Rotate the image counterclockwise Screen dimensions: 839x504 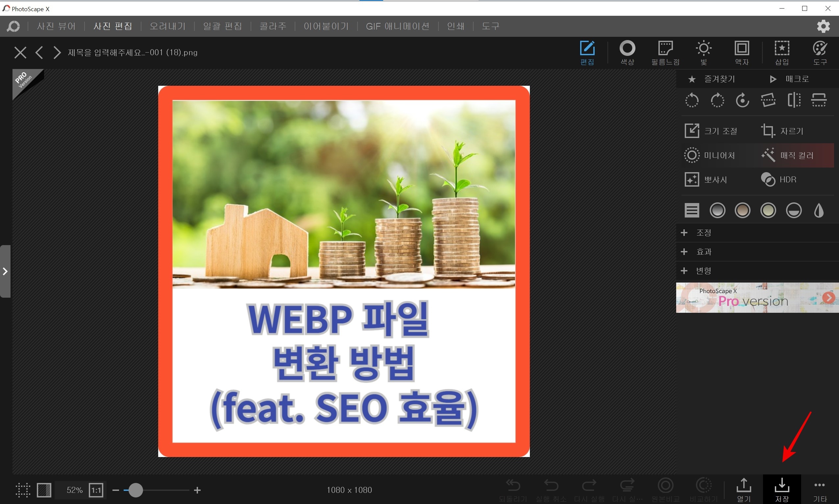click(x=692, y=100)
